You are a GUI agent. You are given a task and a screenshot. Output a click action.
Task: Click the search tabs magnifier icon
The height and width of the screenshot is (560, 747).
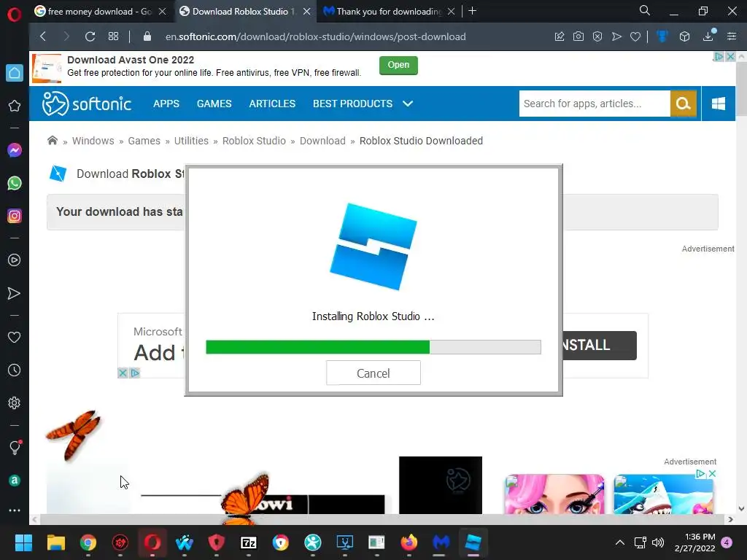click(645, 10)
